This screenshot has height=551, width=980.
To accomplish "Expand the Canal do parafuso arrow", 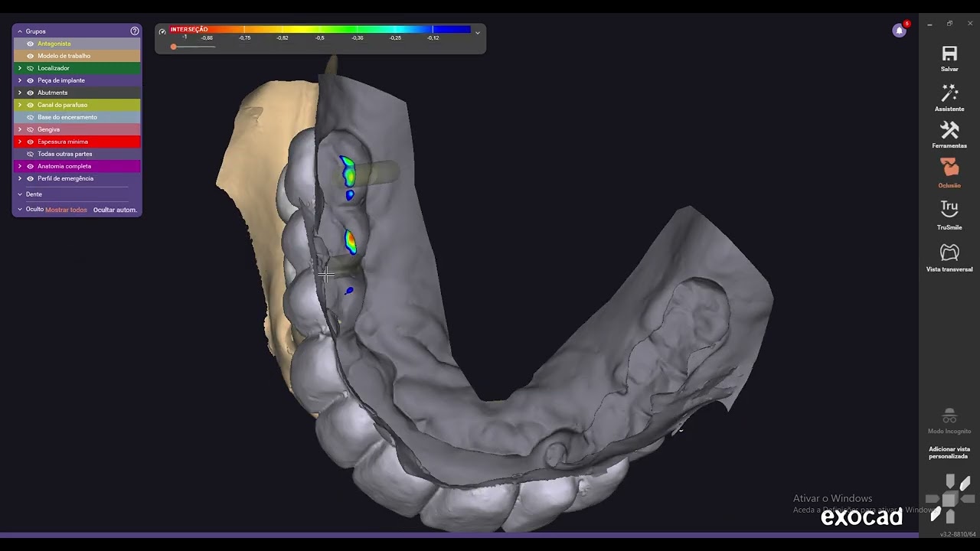I will click(x=20, y=105).
